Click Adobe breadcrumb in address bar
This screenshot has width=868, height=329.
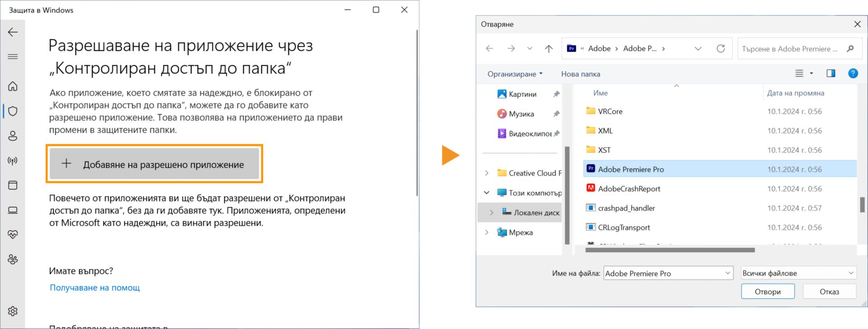[599, 48]
